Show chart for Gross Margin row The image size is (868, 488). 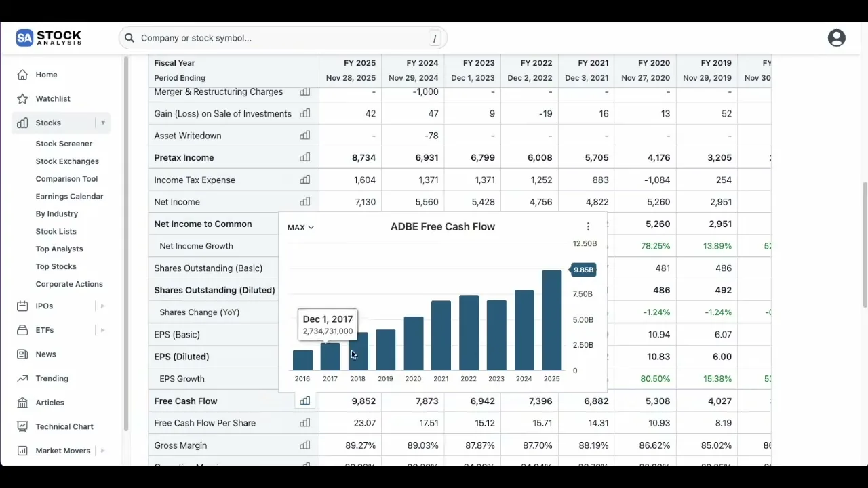pyautogui.click(x=305, y=445)
